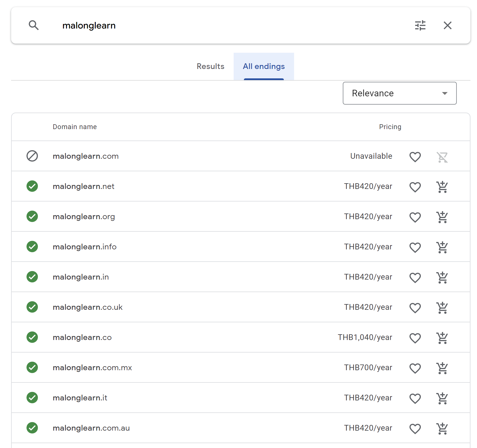Click the THB420/year price for malonglearn.net

(368, 186)
